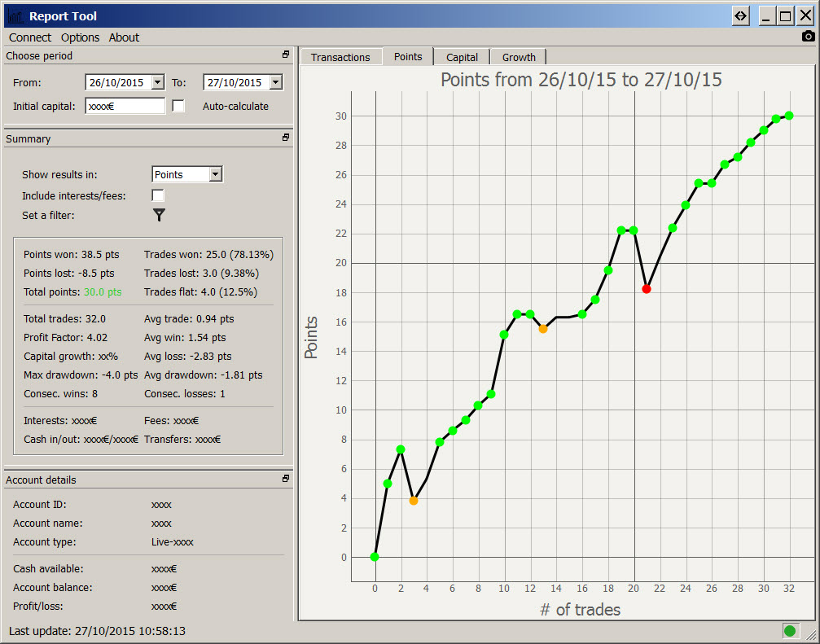Enable the Auto-calculate checkbox
The width and height of the screenshot is (820, 644).
tap(179, 106)
